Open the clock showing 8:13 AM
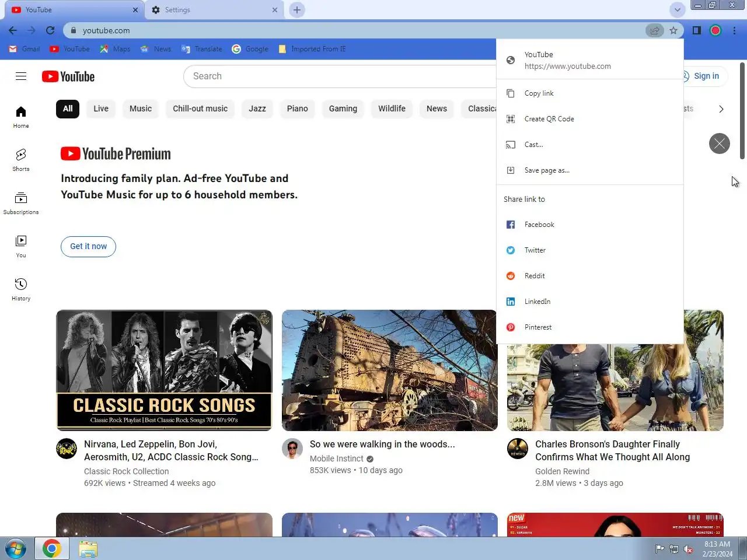Screen dimensions: 747x560 pyautogui.click(x=717, y=549)
